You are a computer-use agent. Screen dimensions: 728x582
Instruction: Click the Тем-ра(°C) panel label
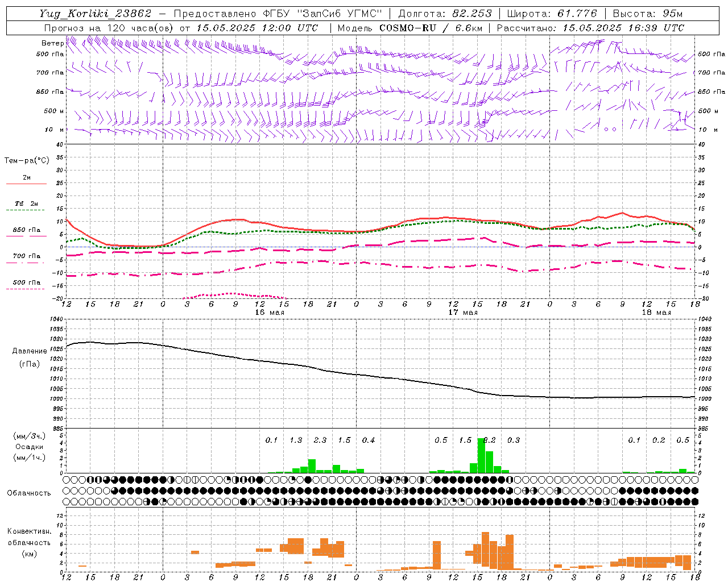point(27,161)
